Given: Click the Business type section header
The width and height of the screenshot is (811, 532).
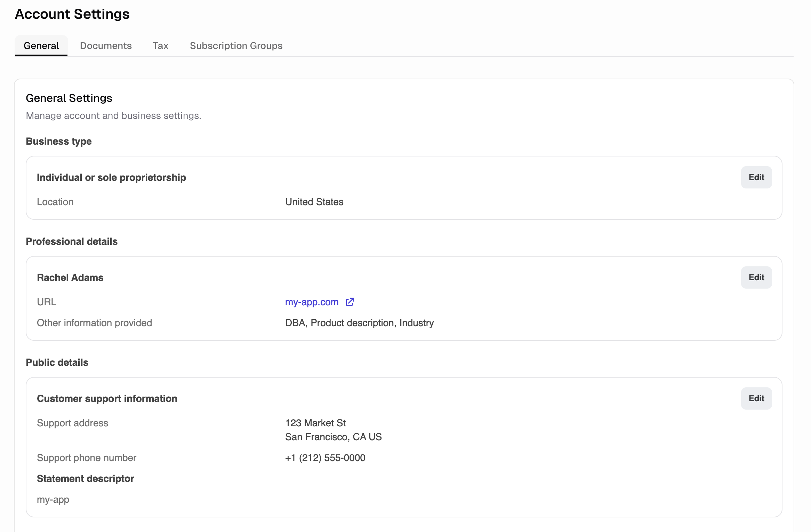Looking at the screenshot, I should tap(58, 141).
